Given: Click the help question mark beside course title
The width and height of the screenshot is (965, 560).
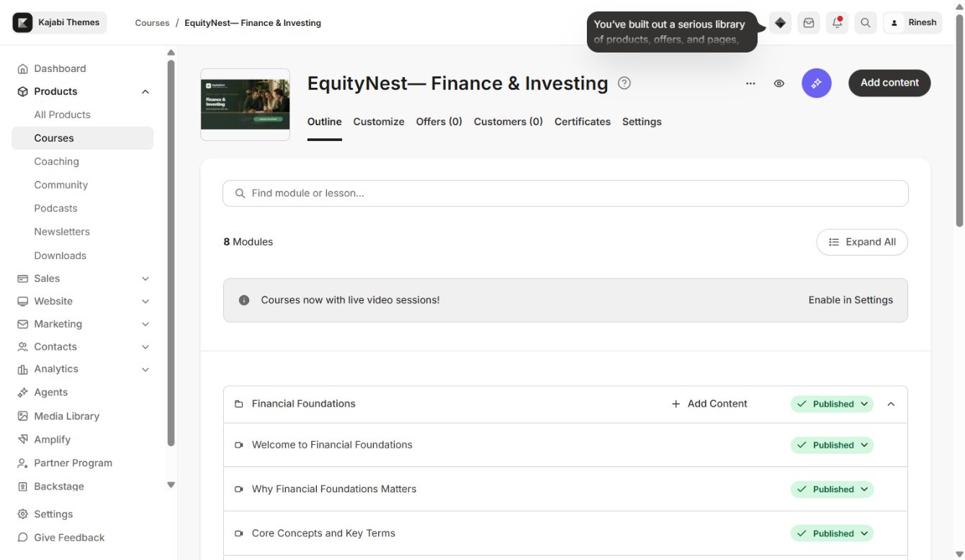Looking at the screenshot, I should tap(624, 83).
